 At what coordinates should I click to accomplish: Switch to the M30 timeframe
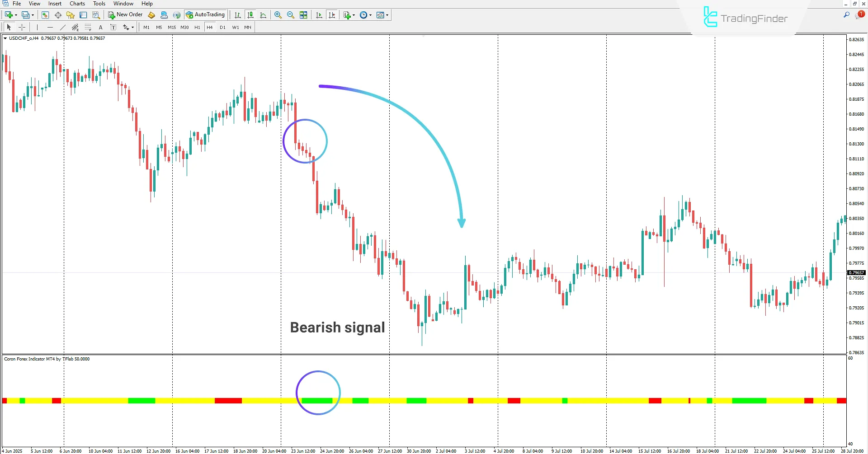click(184, 28)
